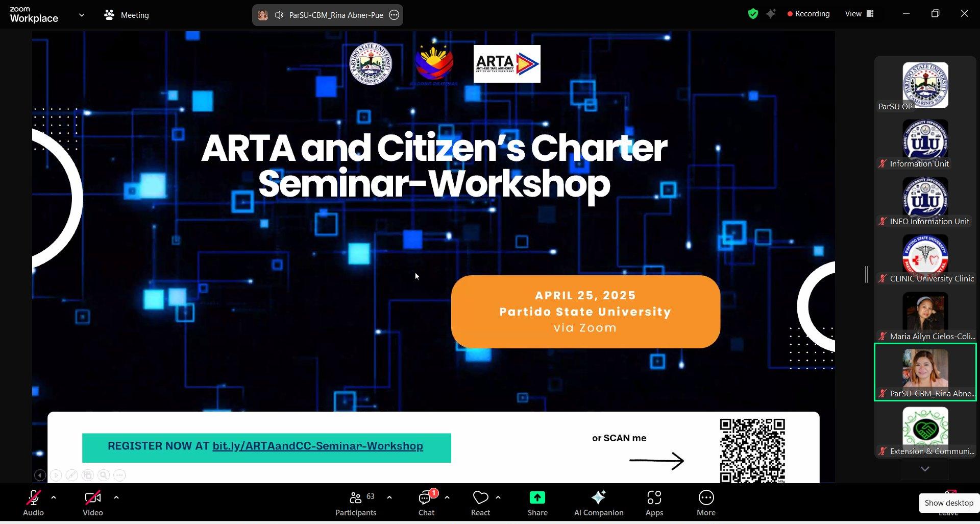Go to next slide in shared presentation

(56, 475)
